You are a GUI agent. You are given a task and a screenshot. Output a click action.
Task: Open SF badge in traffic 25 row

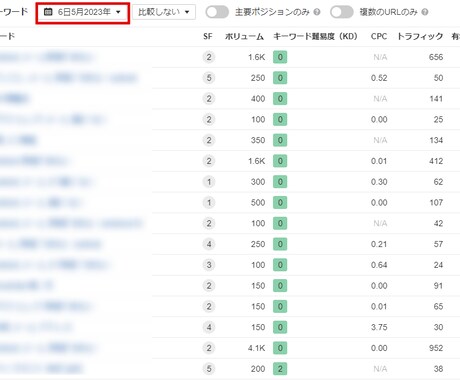(x=209, y=119)
